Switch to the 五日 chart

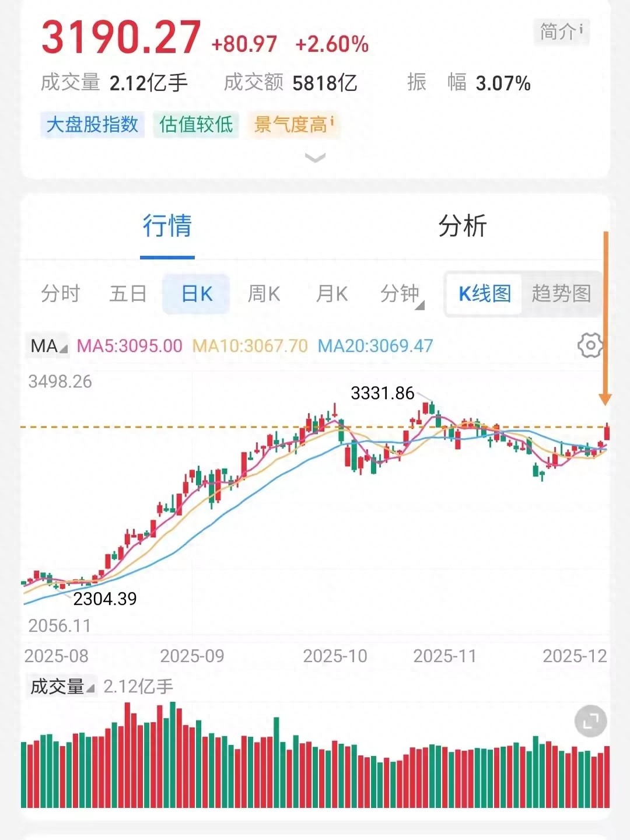coord(128,294)
